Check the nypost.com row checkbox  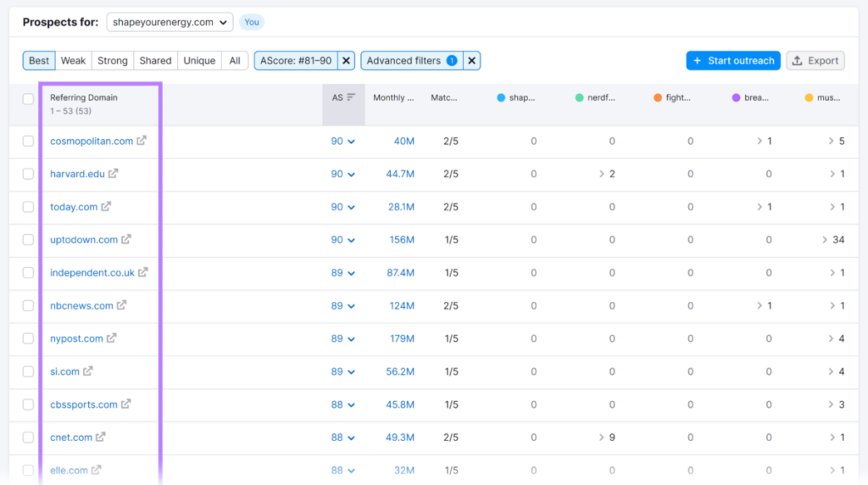(x=28, y=339)
